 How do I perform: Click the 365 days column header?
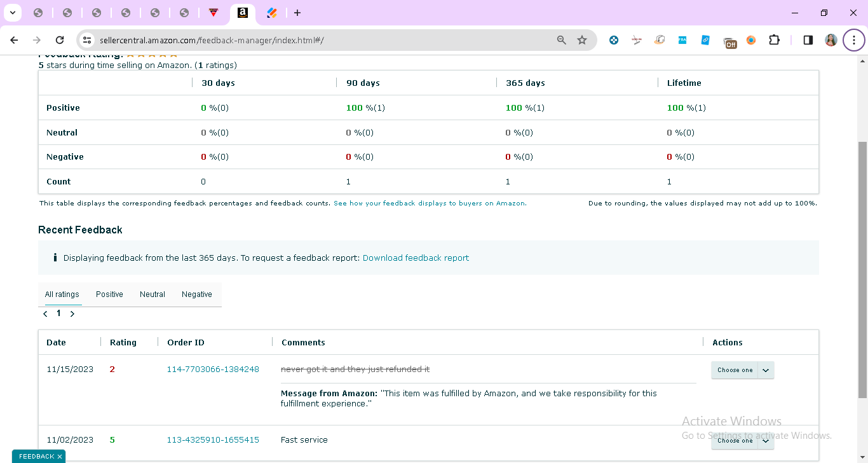[526, 83]
